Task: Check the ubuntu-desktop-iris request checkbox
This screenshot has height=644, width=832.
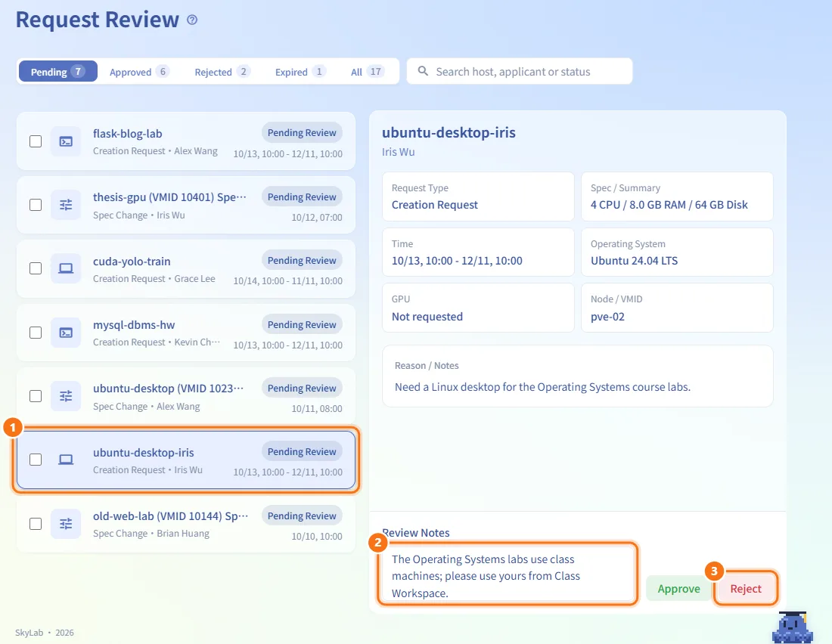Action: [36, 460]
